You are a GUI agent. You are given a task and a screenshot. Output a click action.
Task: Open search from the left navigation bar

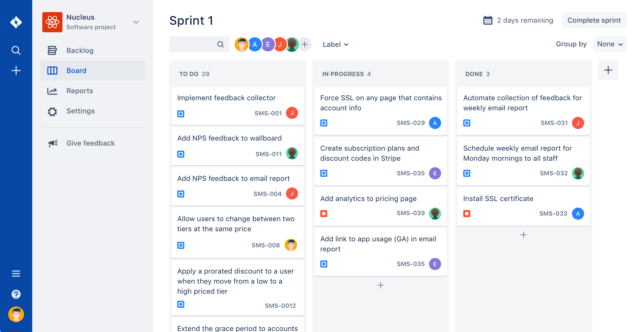click(x=16, y=50)
